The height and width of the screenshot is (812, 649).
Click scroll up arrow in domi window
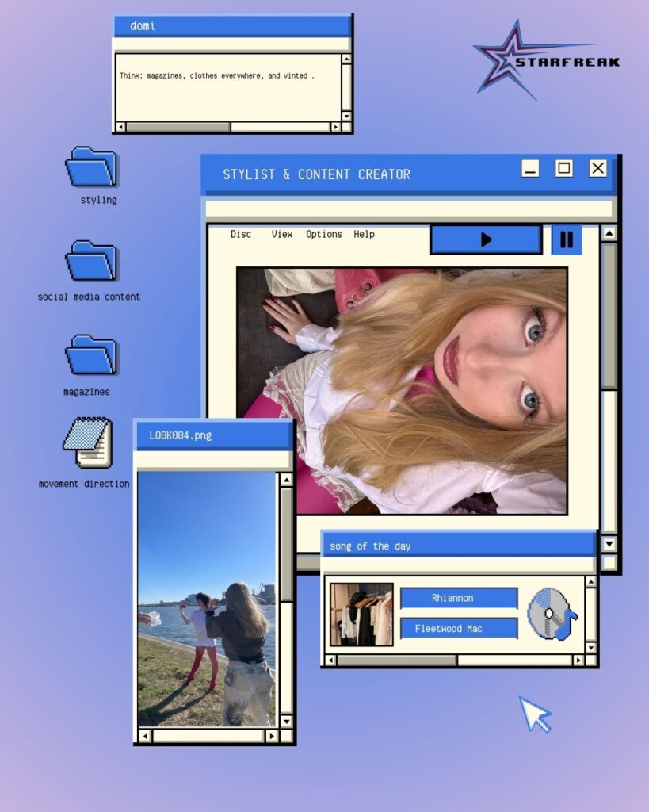click(x=346, y=59)
